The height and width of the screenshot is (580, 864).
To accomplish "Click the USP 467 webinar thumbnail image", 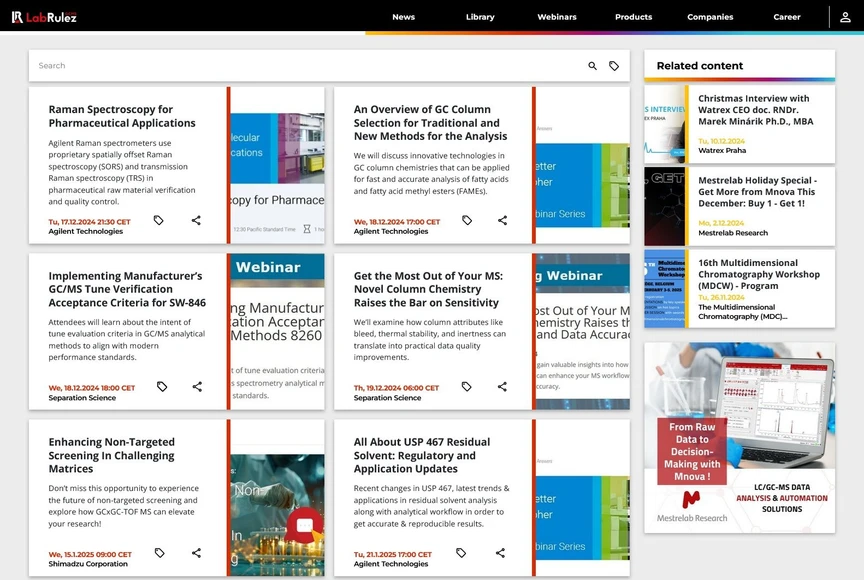I will [582, 498].
